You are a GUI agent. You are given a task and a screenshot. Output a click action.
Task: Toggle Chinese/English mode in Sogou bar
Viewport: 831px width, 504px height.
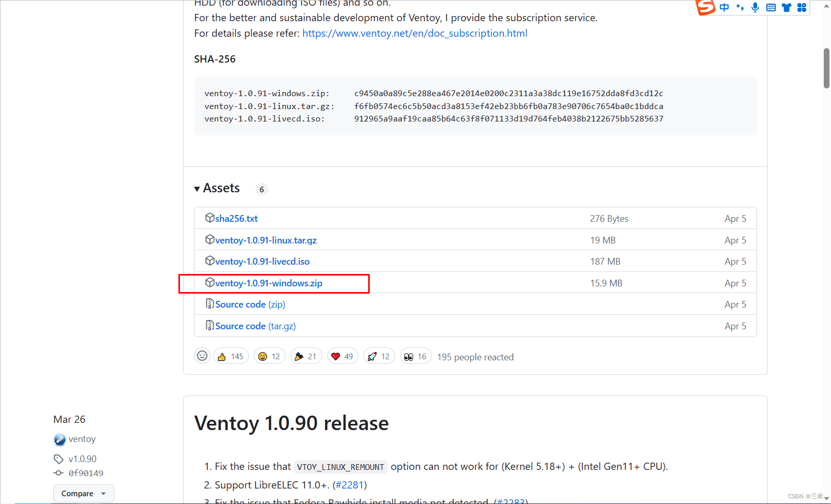coord(724,7)
